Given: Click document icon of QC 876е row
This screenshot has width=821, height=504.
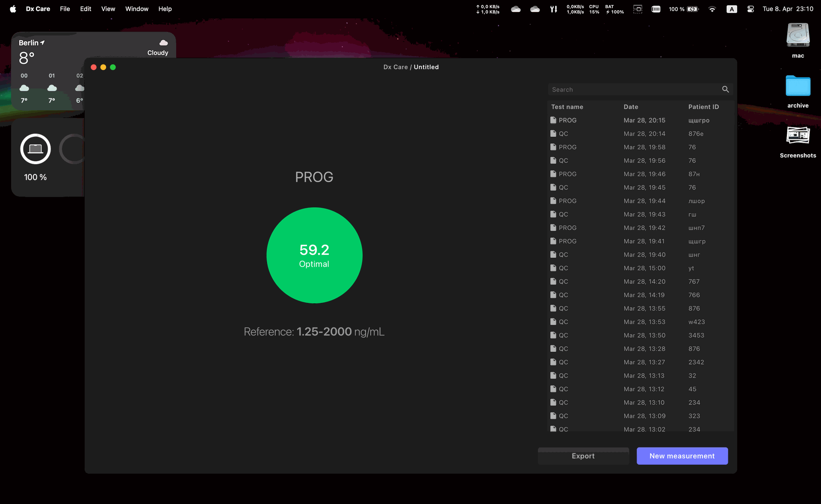Looking at the screenshot, I should click(x=553, y=134).
